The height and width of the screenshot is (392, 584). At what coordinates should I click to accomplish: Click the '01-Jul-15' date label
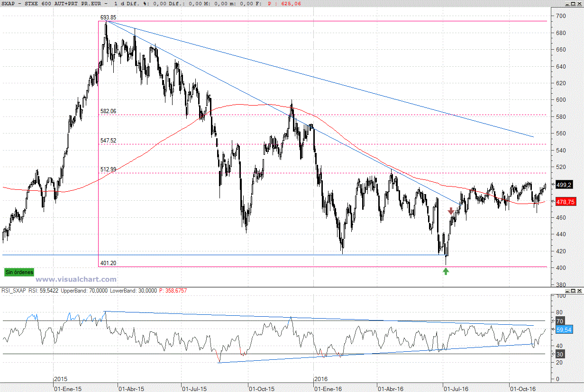(194, 389)
